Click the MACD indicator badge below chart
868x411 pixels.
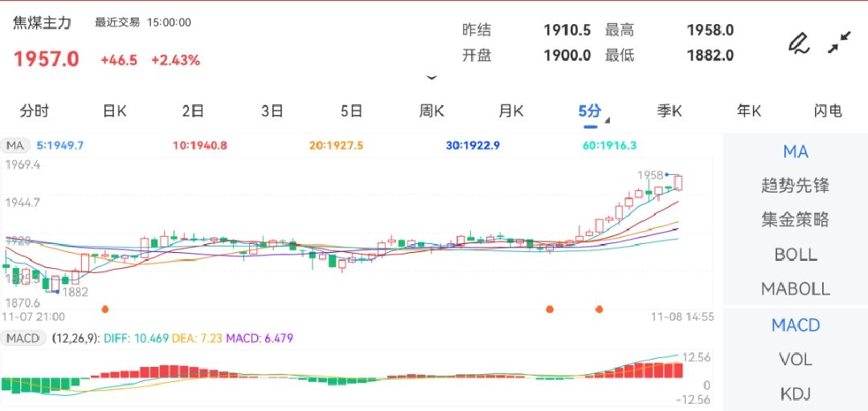tap(23, 338)
